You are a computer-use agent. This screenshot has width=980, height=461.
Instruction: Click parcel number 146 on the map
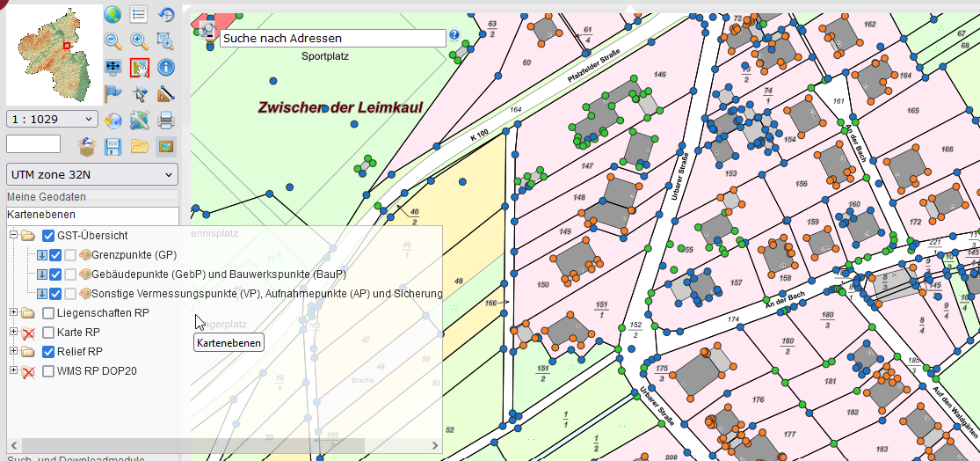coord(659,75)
